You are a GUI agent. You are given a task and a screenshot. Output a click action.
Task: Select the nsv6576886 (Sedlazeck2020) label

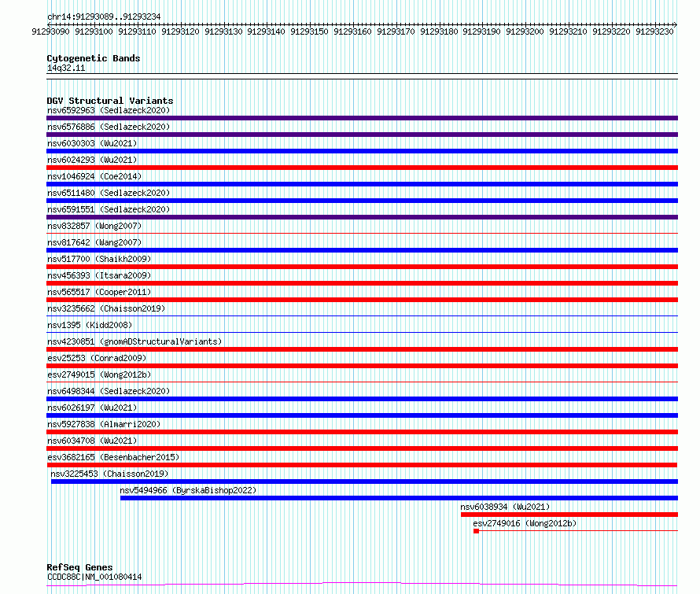[109, 127]
